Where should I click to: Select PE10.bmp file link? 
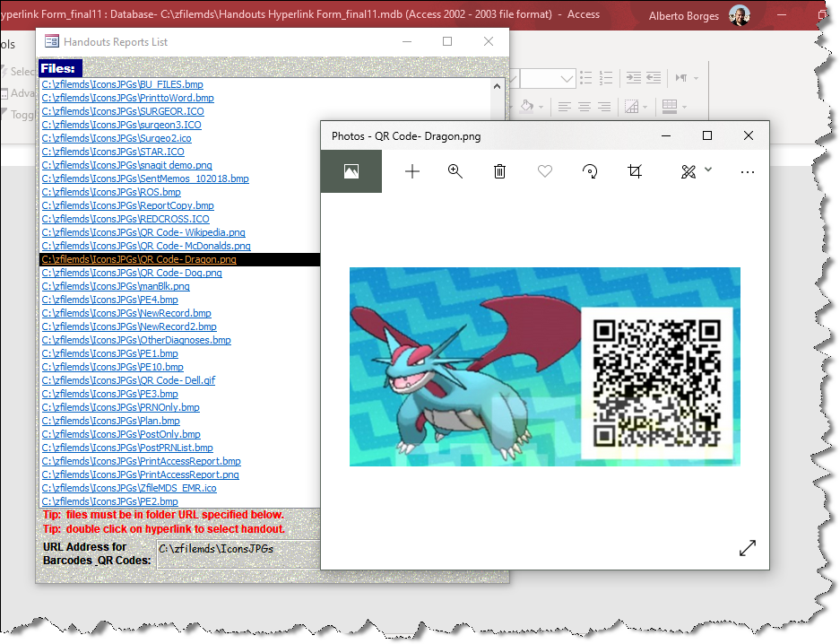pyautogui.click(x=112, y=367)
